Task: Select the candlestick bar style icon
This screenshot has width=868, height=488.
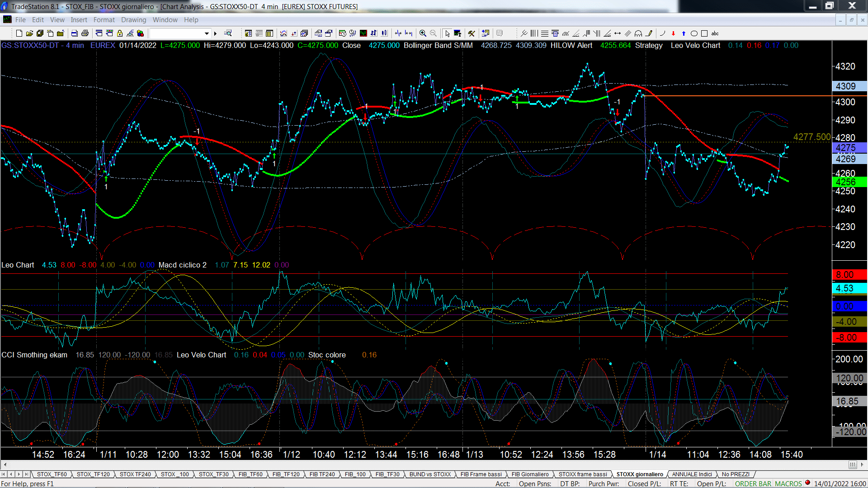Action: 384,33
